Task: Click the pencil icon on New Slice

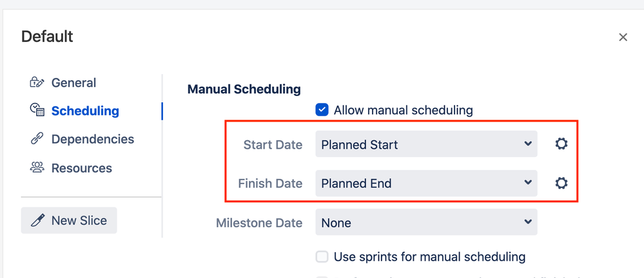Action: [x=38, y=221]
